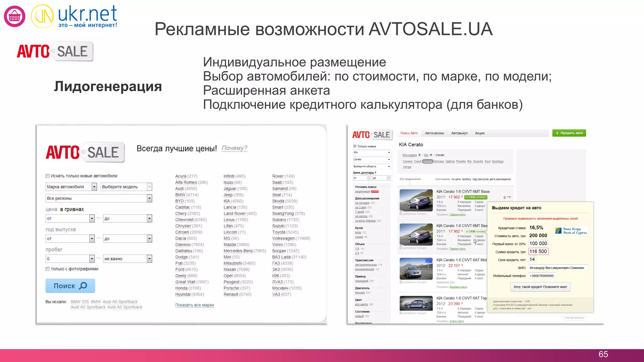Viewport: 644px width, 362px height.
Task: Clear the price 'от' field with its X icon
Action: (369, 178)
